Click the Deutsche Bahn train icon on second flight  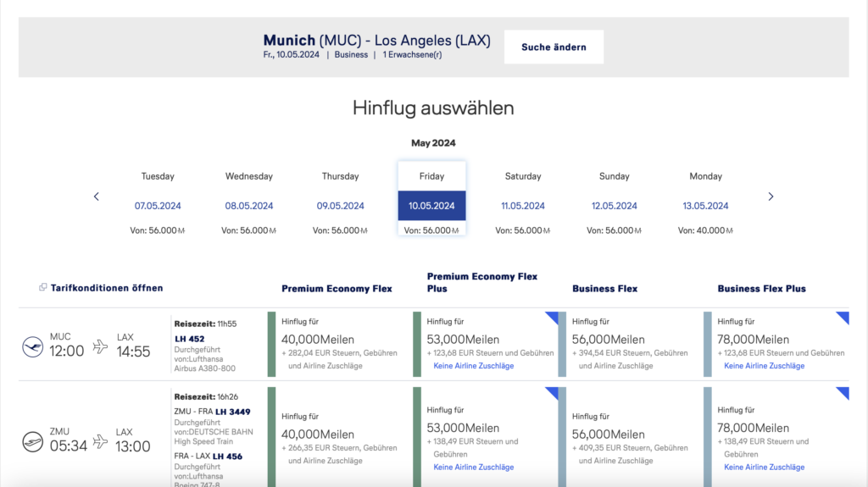pyautogui.click(x=33, y=441)
